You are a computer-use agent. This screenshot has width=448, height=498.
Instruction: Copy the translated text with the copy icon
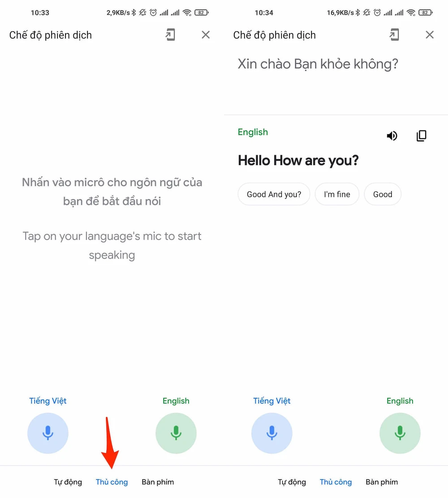[421, 136]
